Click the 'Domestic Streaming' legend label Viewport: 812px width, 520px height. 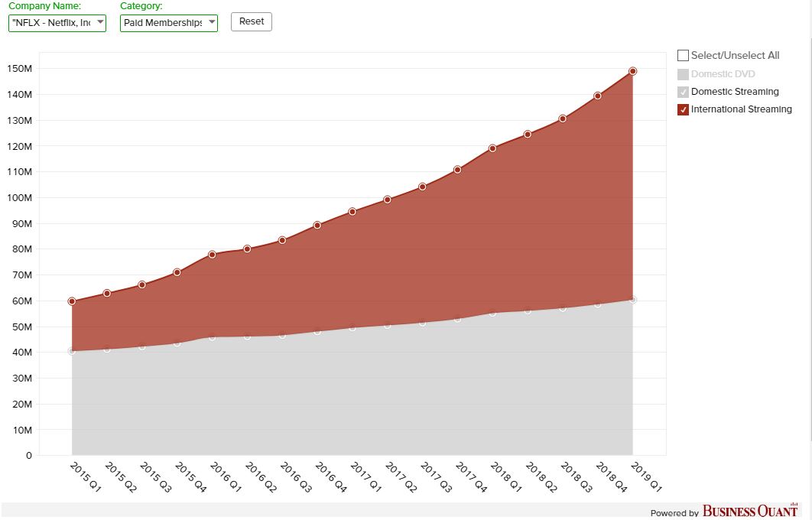click(735, 92)
